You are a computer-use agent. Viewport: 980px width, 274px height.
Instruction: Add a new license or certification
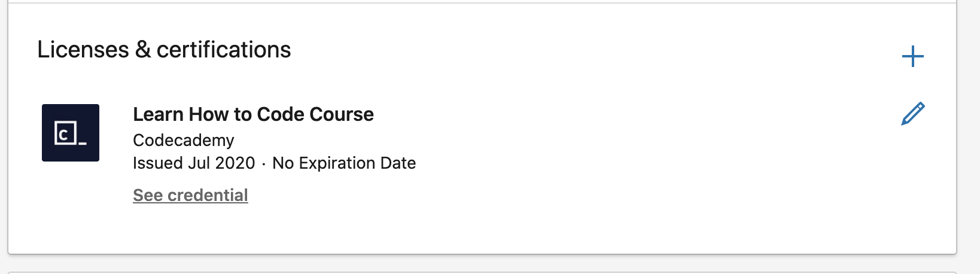pos(912,57)
